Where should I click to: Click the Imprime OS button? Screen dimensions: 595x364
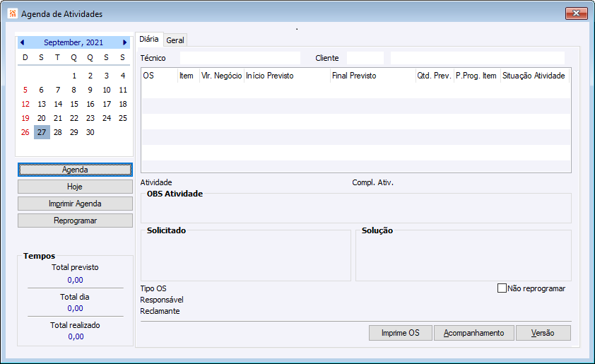[x=401, y=333]
